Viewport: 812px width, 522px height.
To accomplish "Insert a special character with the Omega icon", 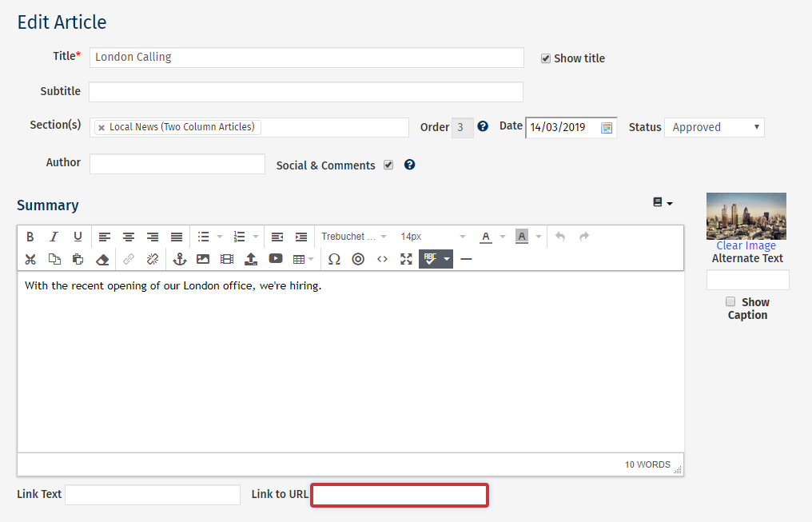I will tap(334, 259).
